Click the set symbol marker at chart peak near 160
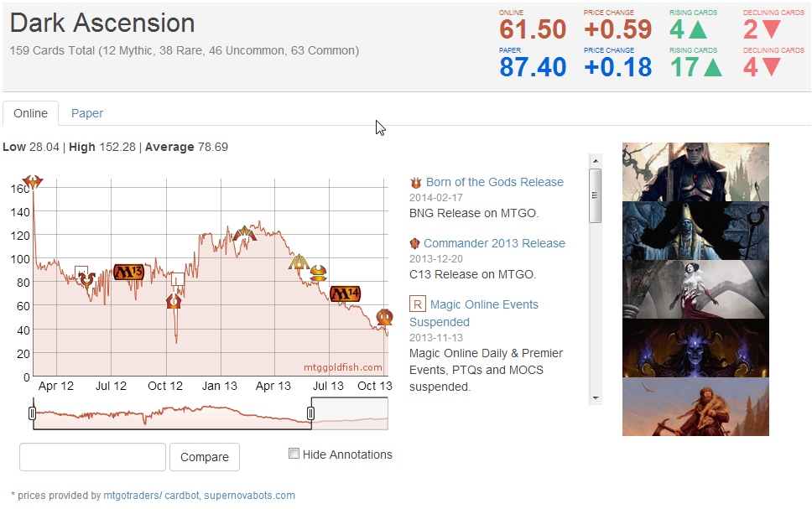Viewport: 812px width, 509px height. [33, 181]
